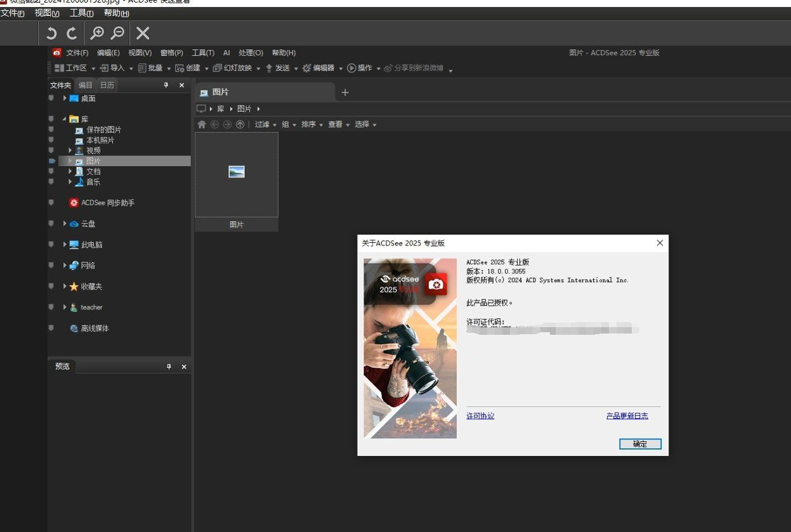Expand the 网络 network tree node arrow
This screenshot has width=791, height=532.
[65, 265]
